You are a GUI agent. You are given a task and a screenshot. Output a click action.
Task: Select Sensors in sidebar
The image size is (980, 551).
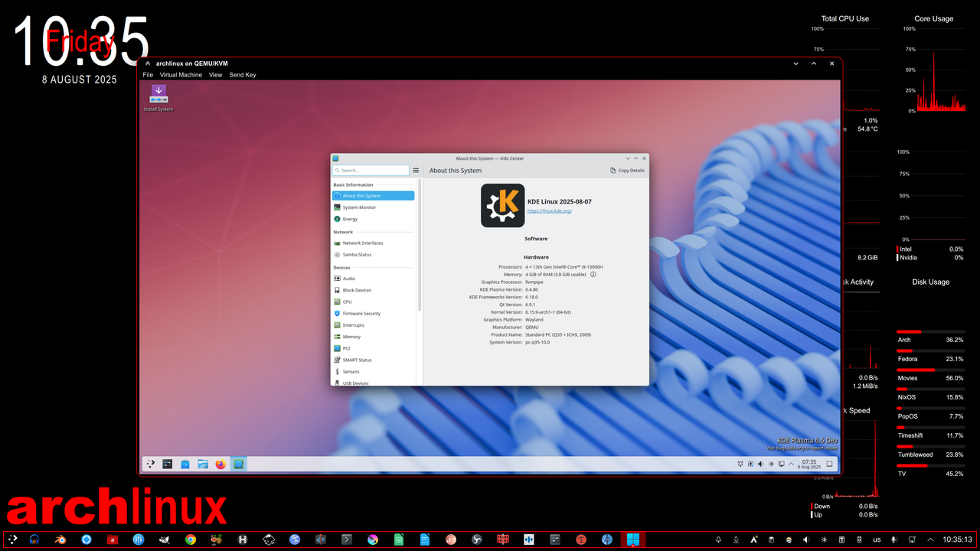[x=374, y=371]
